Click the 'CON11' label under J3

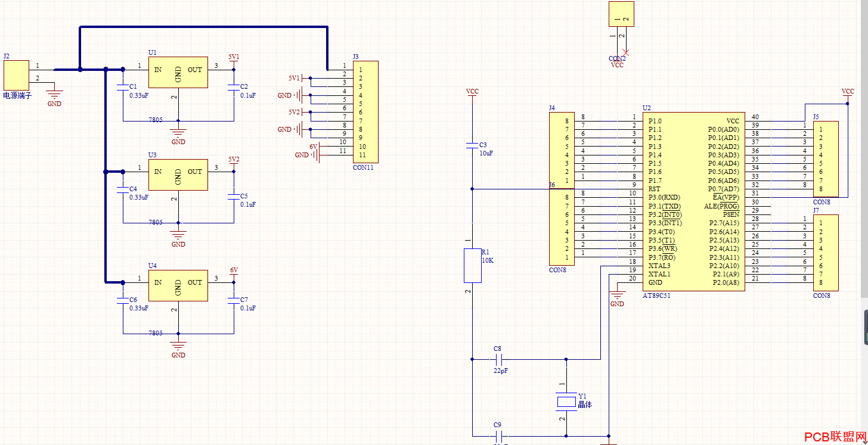point(363,167)
